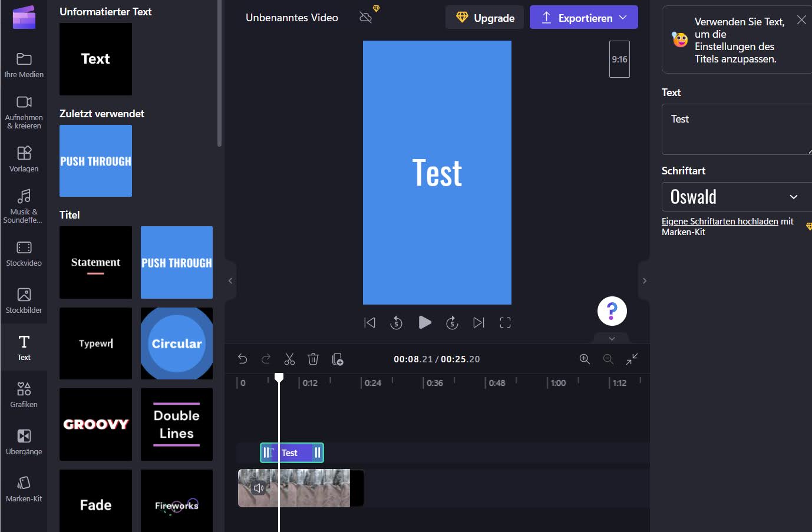The height and width of the screenshot is (532, 812).
Task: Zoom in on the timeline
Action: [585, 359]
